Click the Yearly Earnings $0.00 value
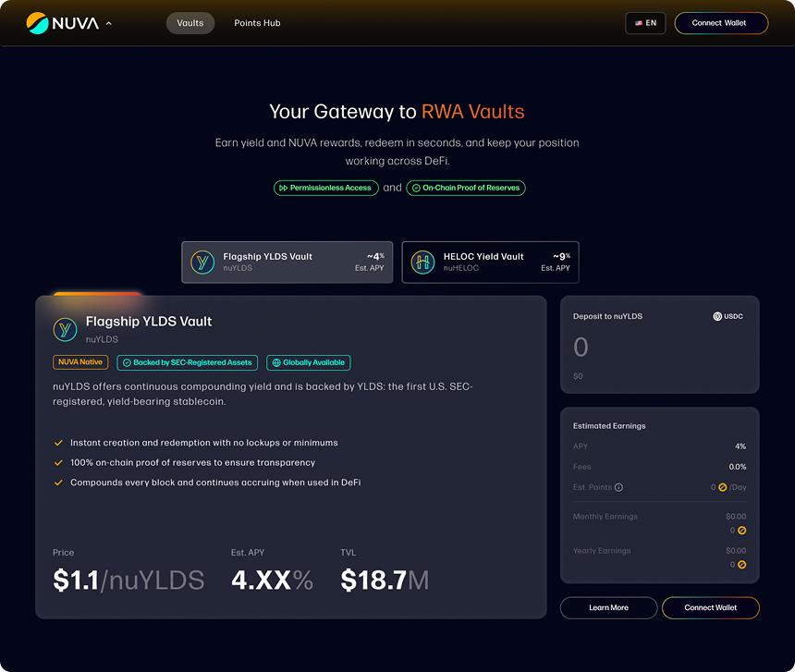This screenshot has width=795, height=672. pyautogui.click(x=736, y=550)
